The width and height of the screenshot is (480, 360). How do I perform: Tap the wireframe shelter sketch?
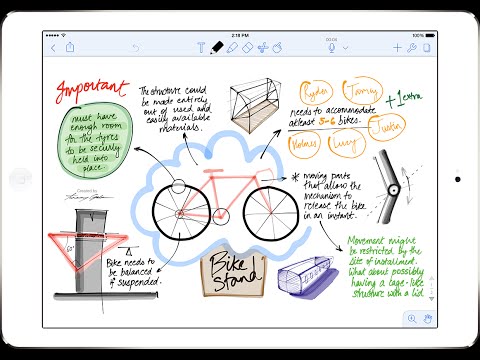point(255,105)
